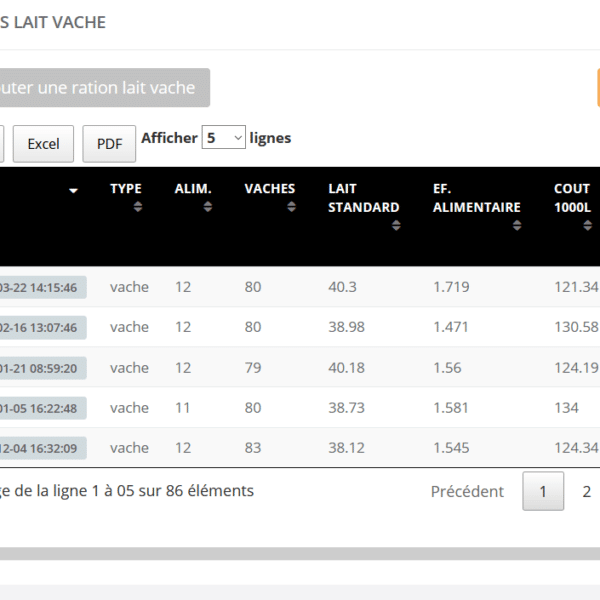Open ration dated 02-16 13:07:46
The height and width of the screenshot is (600, 600).
(42, 327)
